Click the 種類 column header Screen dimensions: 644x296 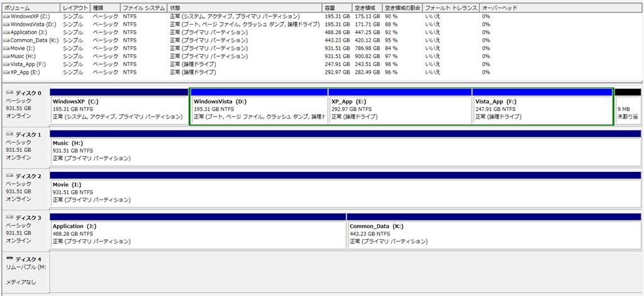click(x=106, y=8)
